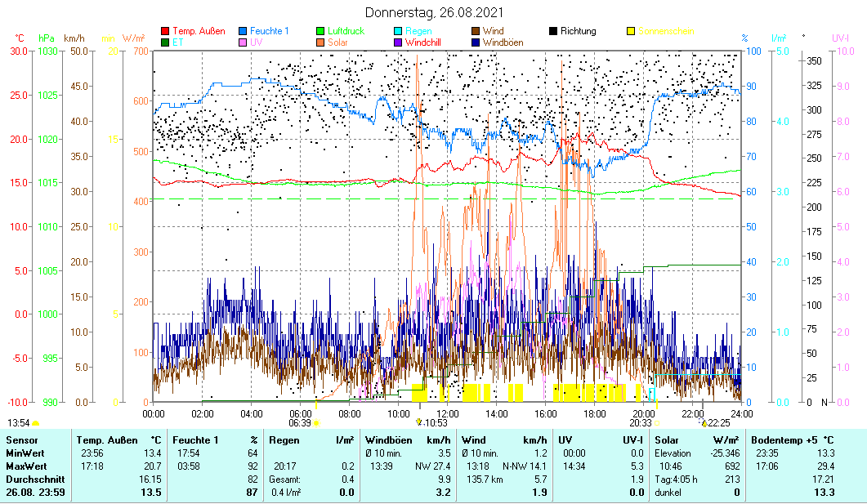Screen dimensions: 867x504
Task: Click the 06:39 sunrise time marker
Action: point(301,423)
